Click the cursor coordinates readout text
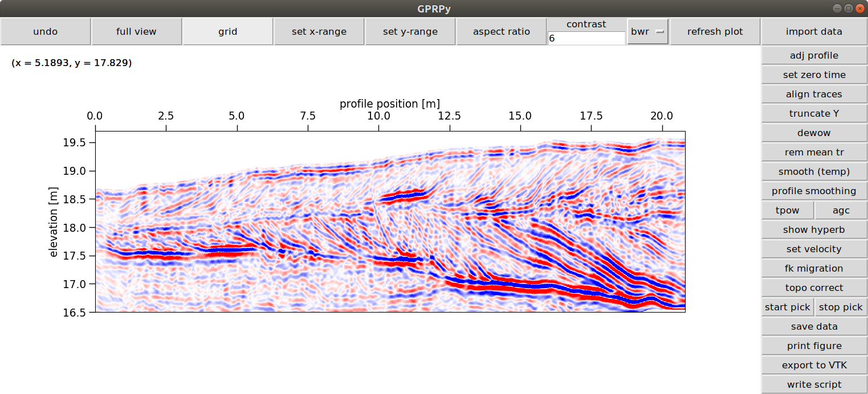 point(72,63)
